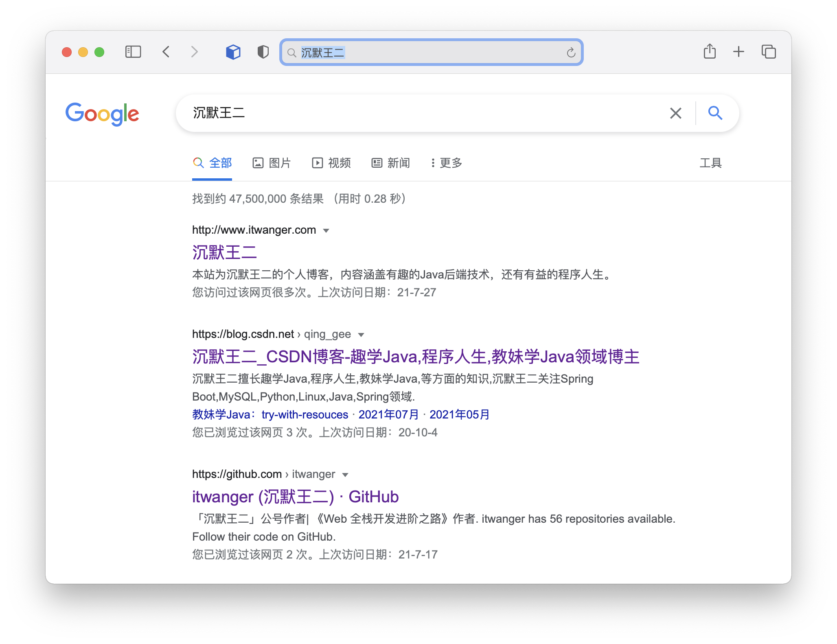Toggle the Safari sidebar icon
The image size is (837, 644).
pos(133,52)
